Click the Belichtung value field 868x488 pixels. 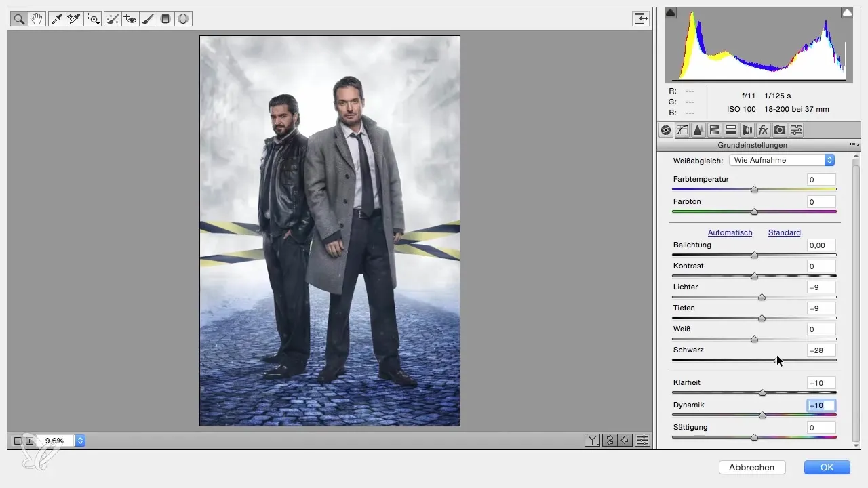click(821, 245)
